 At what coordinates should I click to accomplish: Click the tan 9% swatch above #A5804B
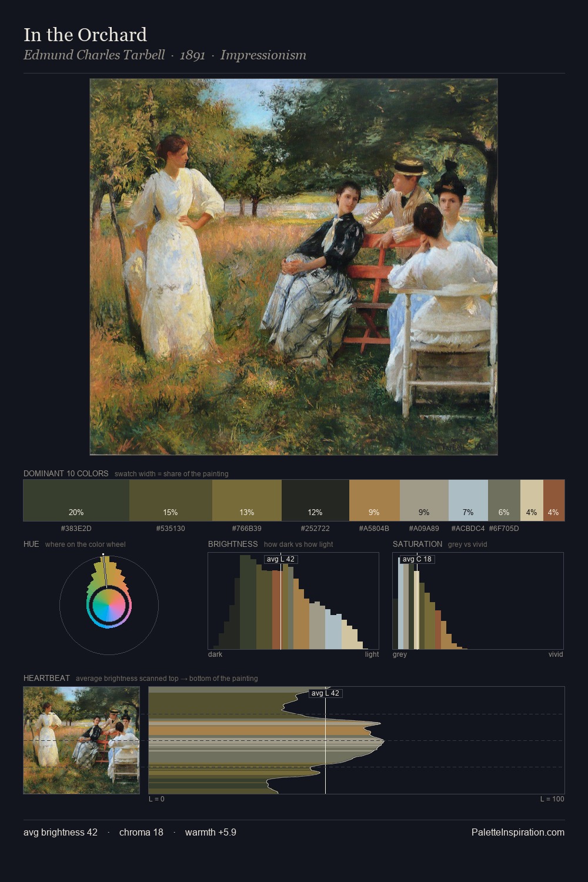coord(375,500)
